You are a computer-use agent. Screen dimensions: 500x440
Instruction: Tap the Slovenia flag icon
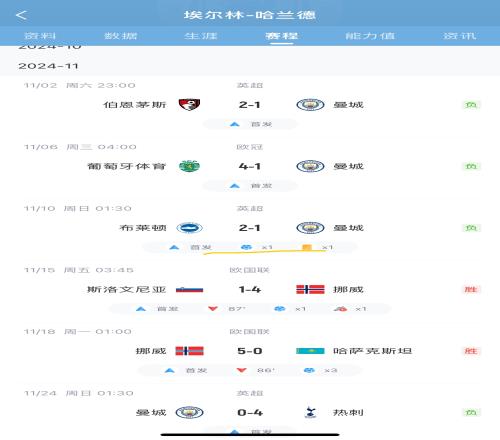189,289
